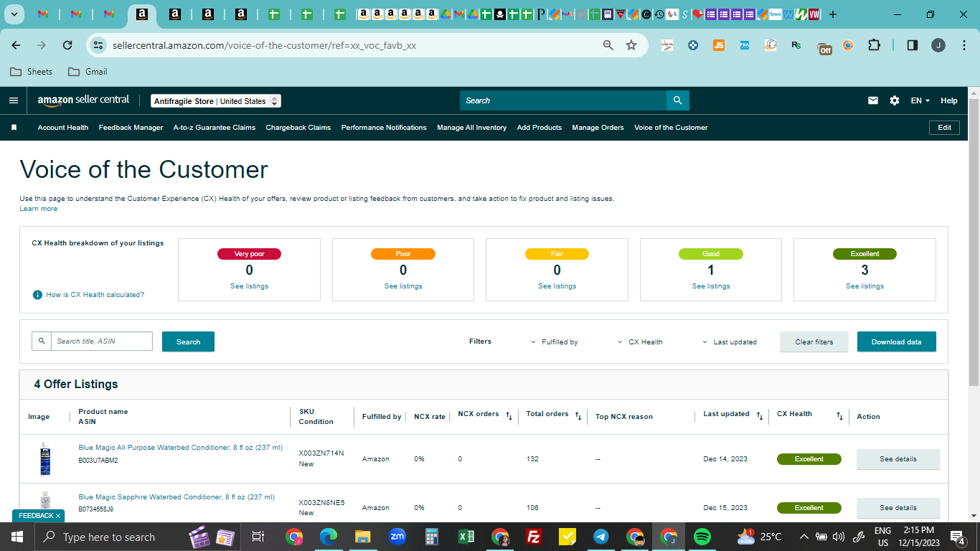Open Zoom from the taskbar
This screenshot has height=551, width=980.
pyautogui.click(x=397, y=537)
